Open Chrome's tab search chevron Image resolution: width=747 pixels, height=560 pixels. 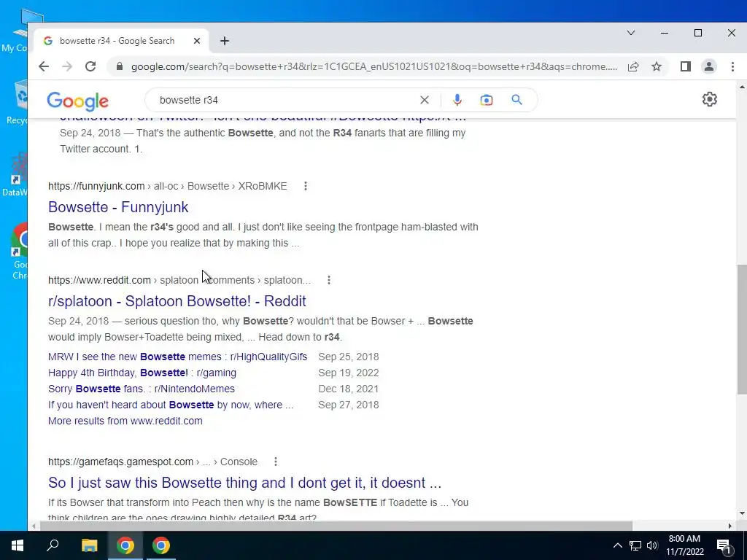point(631,33)
